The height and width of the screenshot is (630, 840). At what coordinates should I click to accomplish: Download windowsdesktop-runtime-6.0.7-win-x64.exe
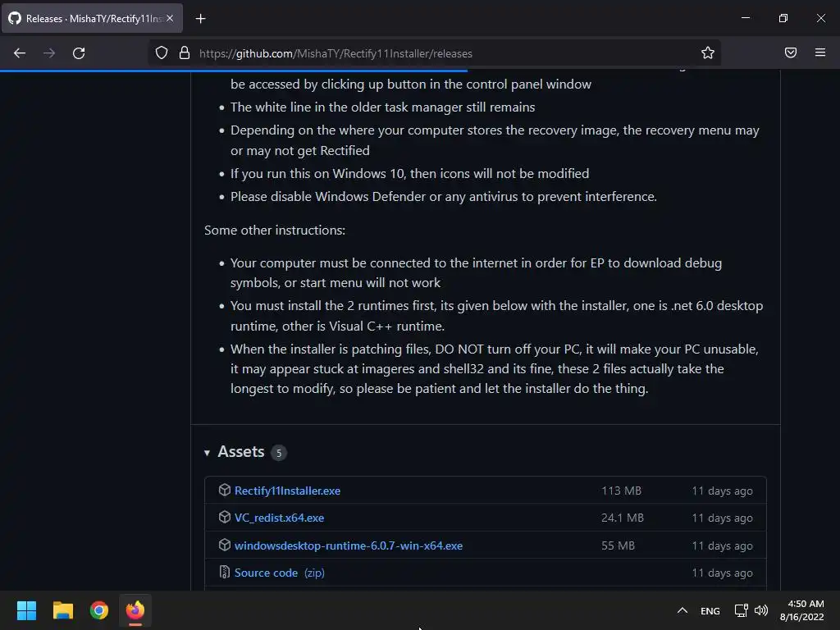[348, 546]
